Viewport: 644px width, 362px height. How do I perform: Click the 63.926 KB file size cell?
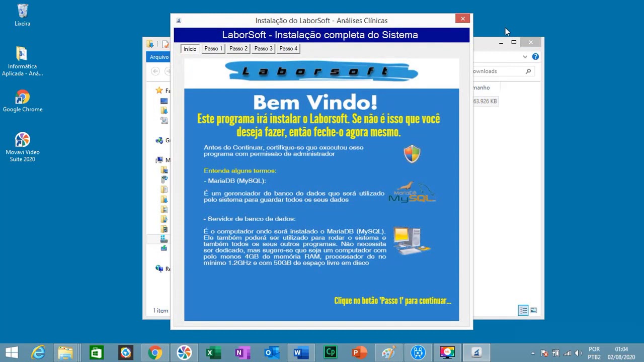(x=485, y=101)
